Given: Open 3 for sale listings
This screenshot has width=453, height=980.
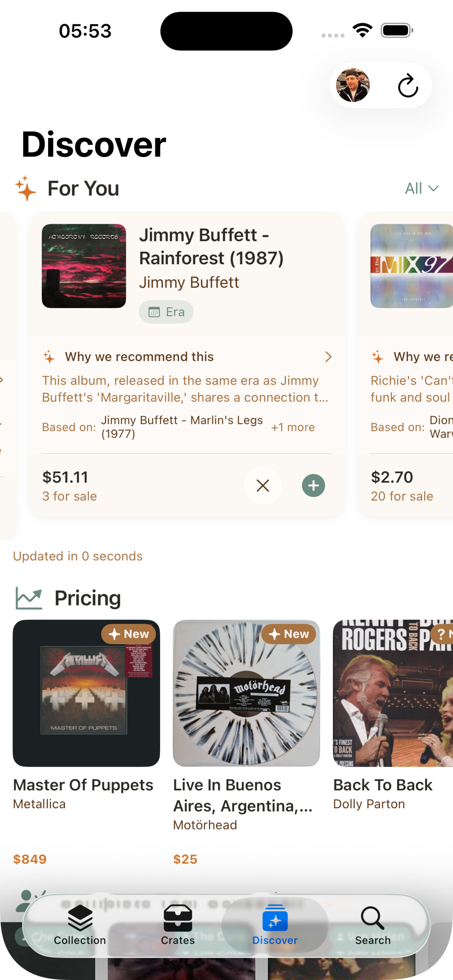Looking at the screenshot, I should click(70, 496).
